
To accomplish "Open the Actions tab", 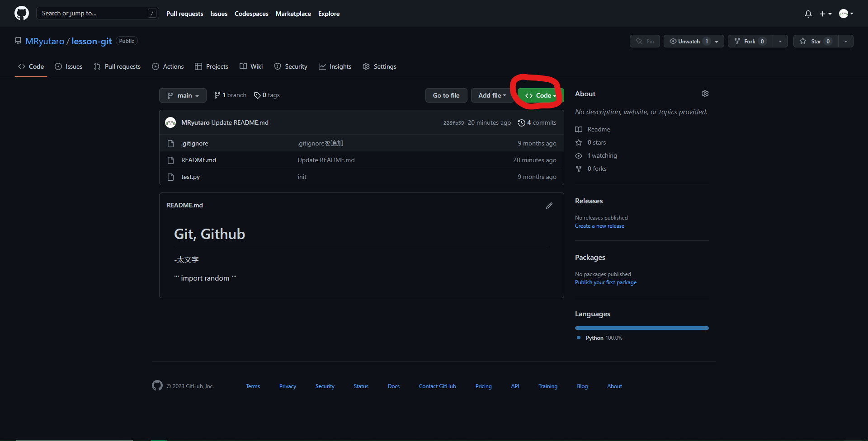I will point(168,66).
